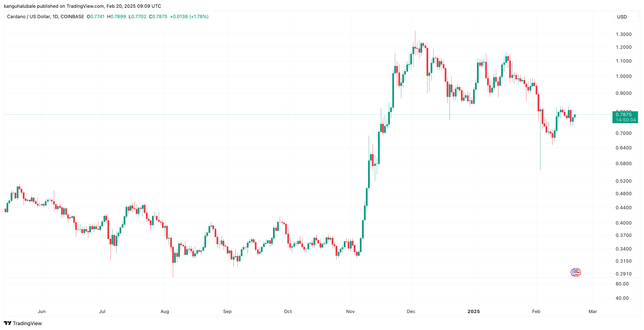Screen dimensions: 644x330
Task: Click the Mar label on the time axis
Action: pos(593,311)
